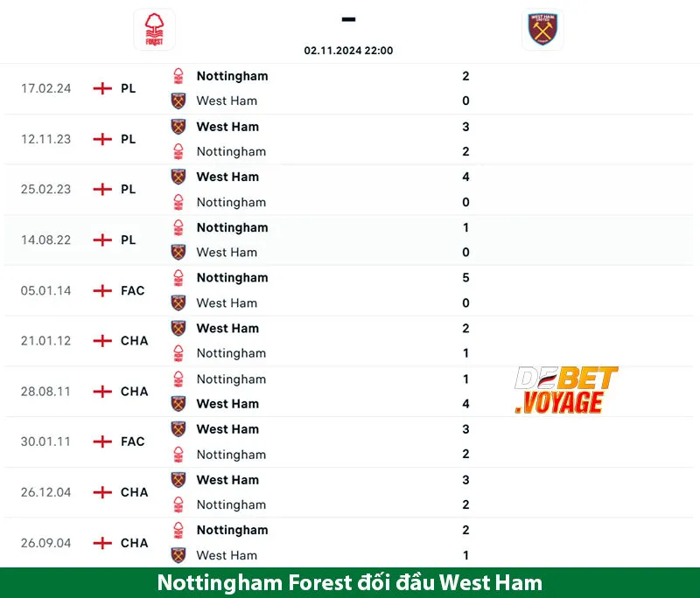The height and width of the screenshot is (598, 700).
Task: Select the FAC label for 05.01.14
Action: (x=133, y=290)
